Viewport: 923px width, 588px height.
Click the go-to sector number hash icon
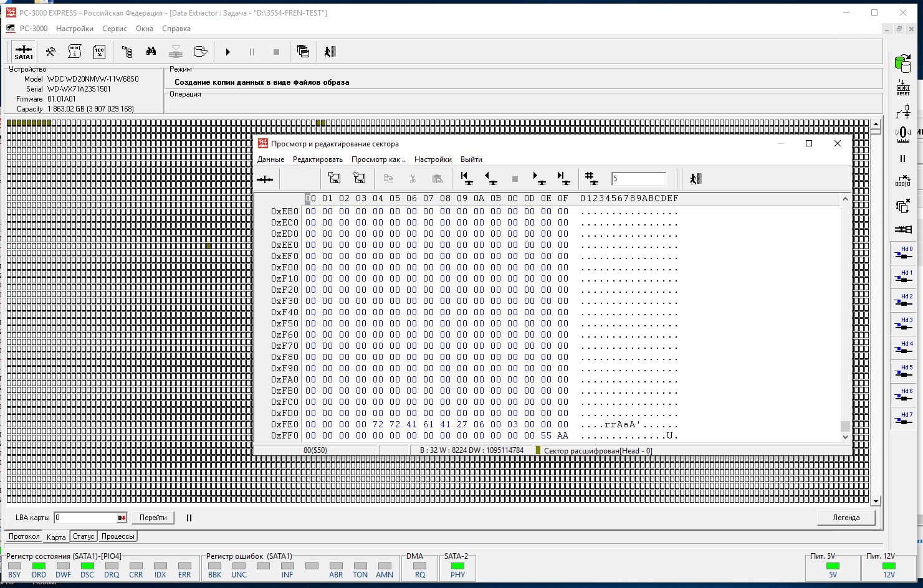591,179
